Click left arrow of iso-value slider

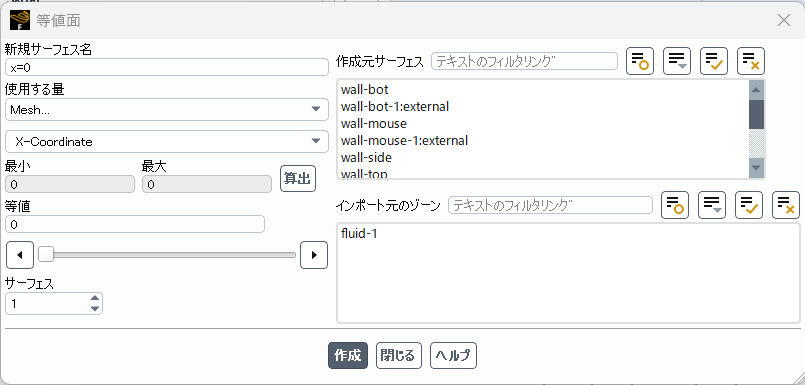click(20, 255)
